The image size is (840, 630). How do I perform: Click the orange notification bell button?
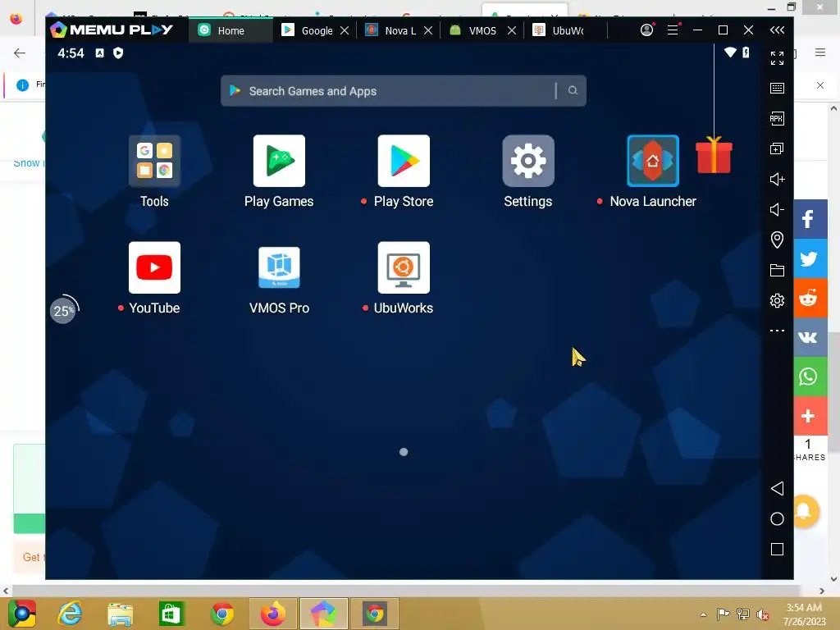pyautogui.click(x=806, y=512)
